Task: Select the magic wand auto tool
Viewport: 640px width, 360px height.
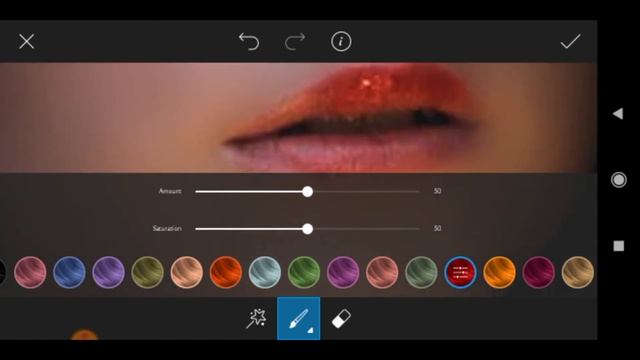Action: [256, 318]
